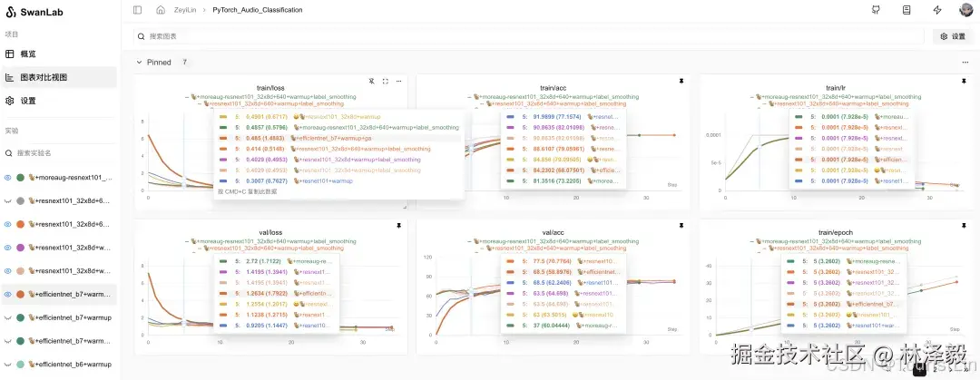
Task: Click PyTorch_Audio_Classification breadcrumb
Action: click(258, 10)
